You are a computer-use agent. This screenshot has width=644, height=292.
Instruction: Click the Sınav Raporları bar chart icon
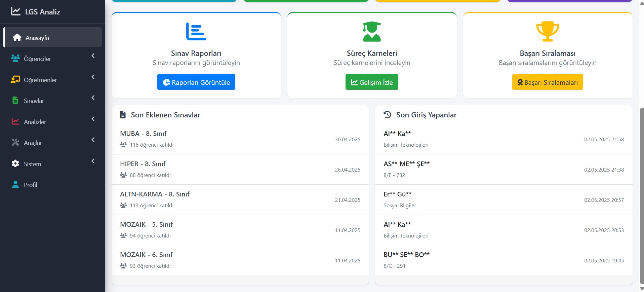[x=196, y=32]
